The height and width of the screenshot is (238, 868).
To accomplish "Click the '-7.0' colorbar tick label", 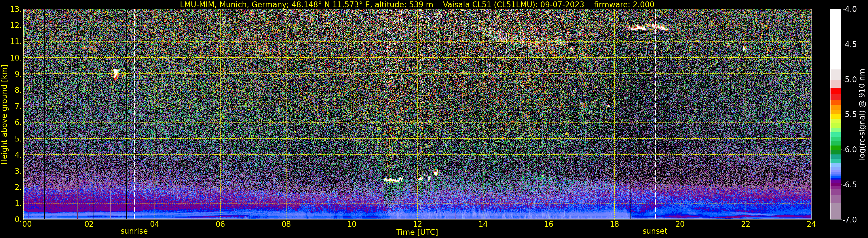I will [849, 220].
